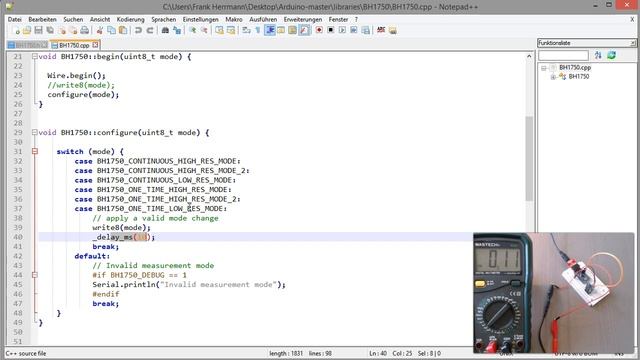Toggle synchronized vertical scrolling icon

[x=219, y=30]
